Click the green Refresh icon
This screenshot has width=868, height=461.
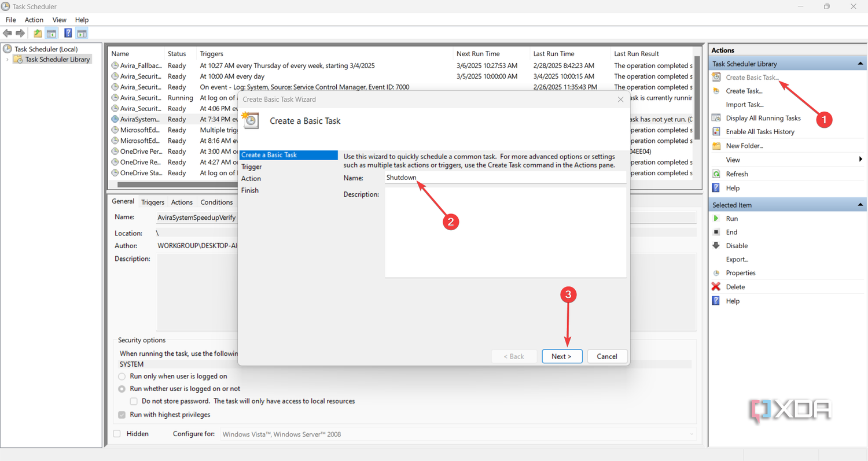(x=716, y=174)
